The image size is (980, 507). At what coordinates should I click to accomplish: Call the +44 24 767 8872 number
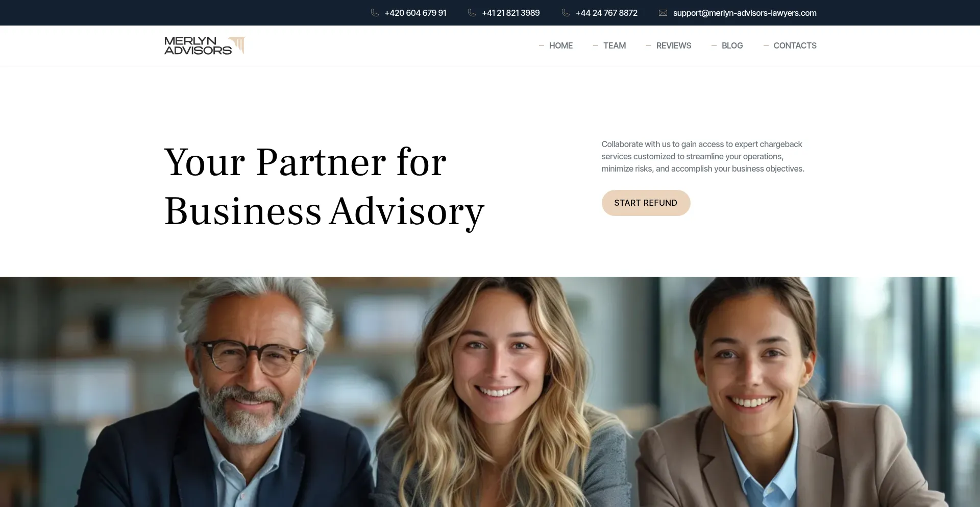[606, 13]
